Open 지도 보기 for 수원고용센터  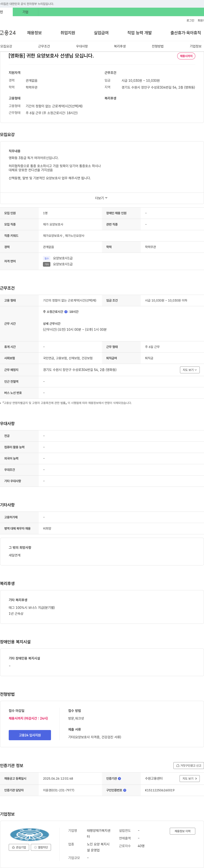pyautogui.click(x=190, y=778)
